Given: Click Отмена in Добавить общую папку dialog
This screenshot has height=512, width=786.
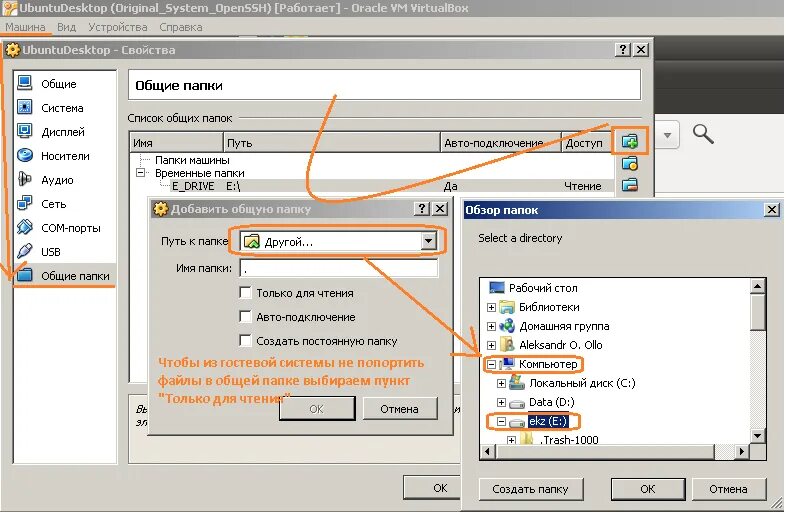Looking at the screenshot, I should (x=400, y=409).
